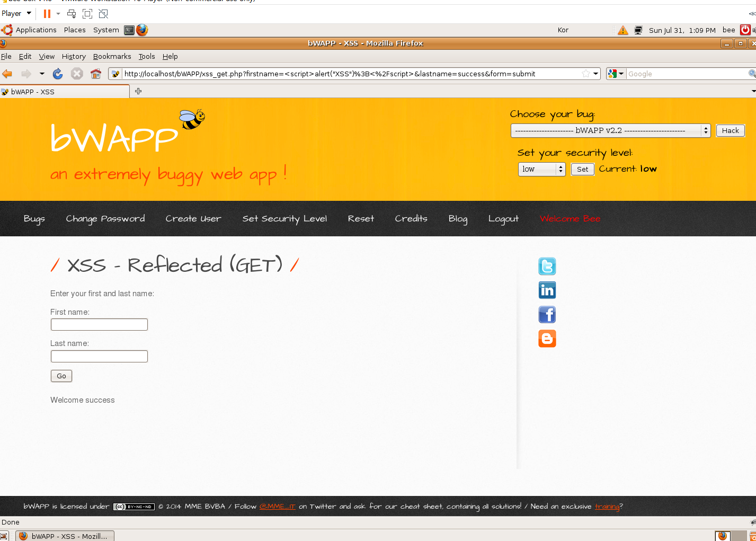Open the bug selection dropdown bWAPP v2.2
This screenshot has height=541, width=756.
610,130
